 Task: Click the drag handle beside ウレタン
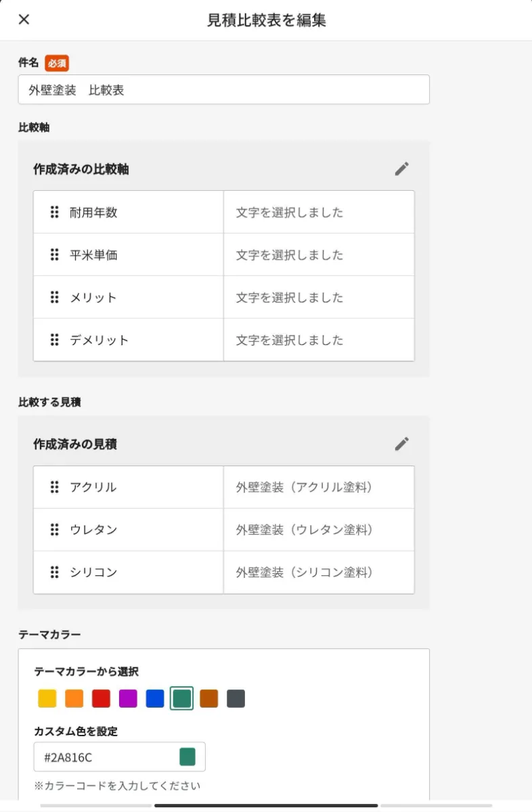pyautogui.click(x=55, y=529)
